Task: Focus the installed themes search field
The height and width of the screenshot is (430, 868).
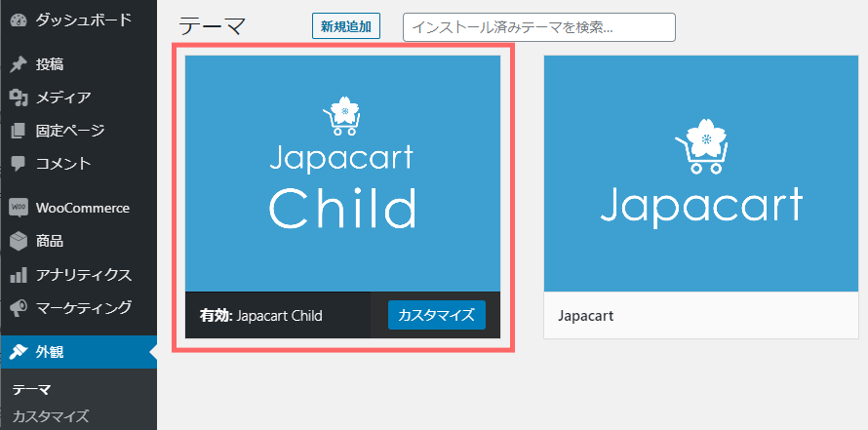Action: point(539,27)
